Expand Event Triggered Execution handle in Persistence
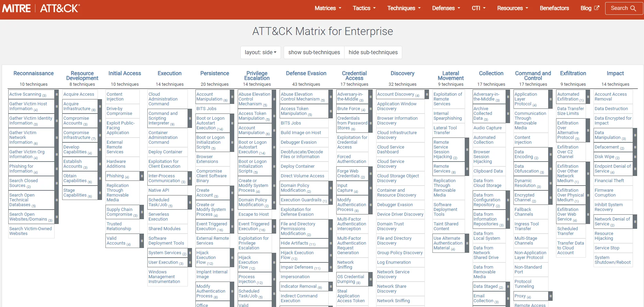Image resolution: width=644 pixels, height=307 pixels. point(231,226)
